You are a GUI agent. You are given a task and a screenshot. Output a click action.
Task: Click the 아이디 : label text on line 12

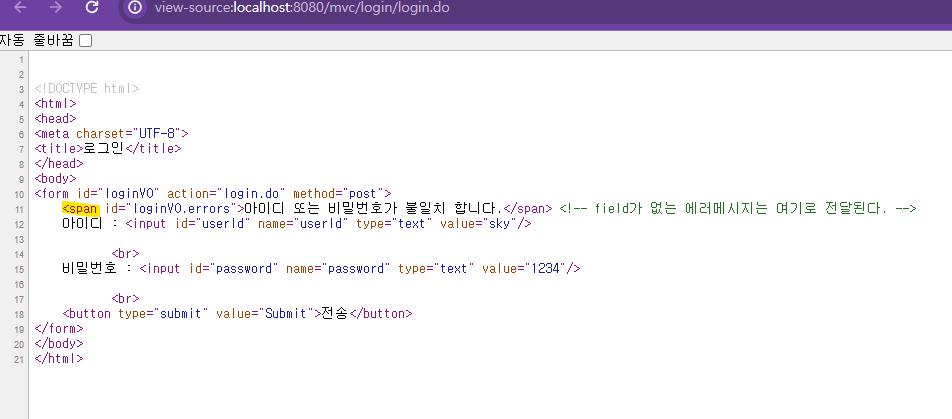[92, 223]
